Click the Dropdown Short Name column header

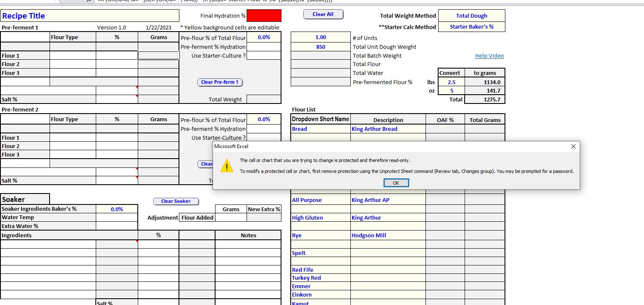(321, 119)
